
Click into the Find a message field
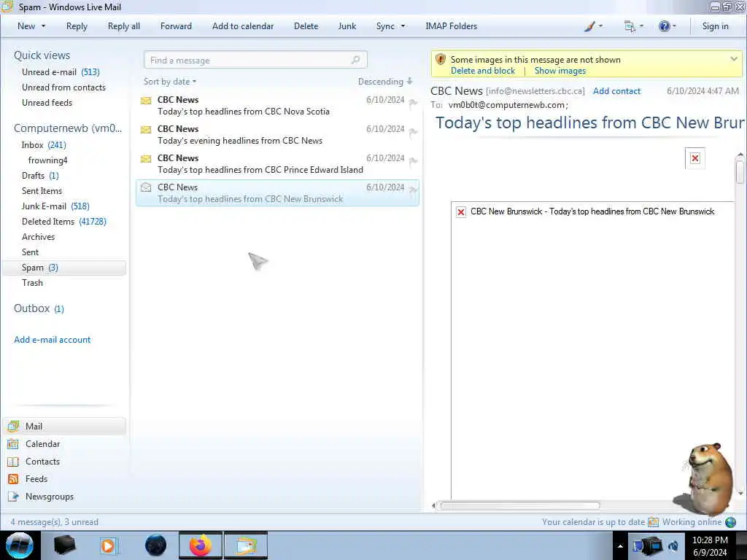pos(255,60)
